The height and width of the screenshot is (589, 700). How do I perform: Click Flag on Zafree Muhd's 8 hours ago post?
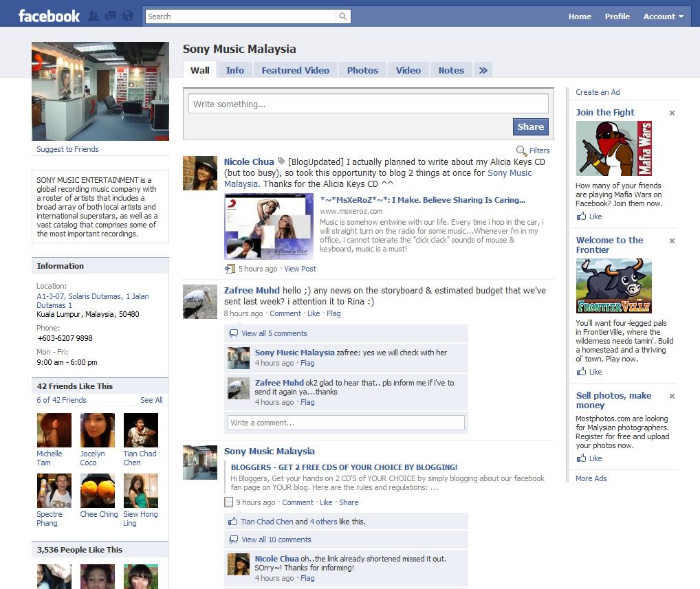click(333, 313)
